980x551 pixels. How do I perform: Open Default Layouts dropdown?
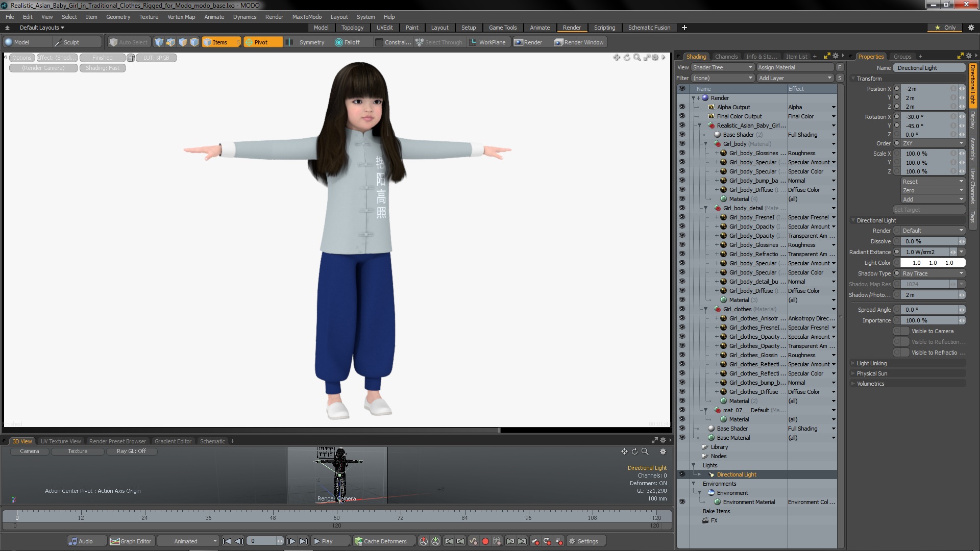coord(42,28)
